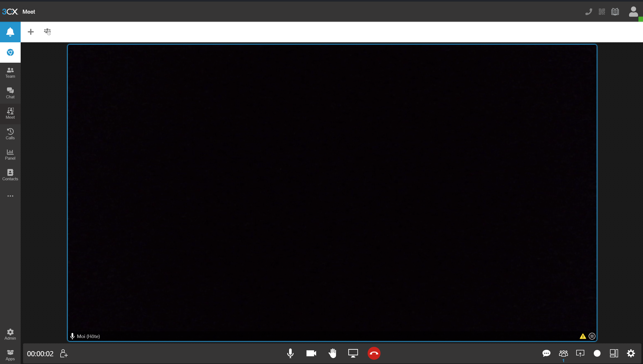643x364 pixels.
Task: Click the microphone icon beside Moi (Hôte)
Action: click(x=72, y=336)
